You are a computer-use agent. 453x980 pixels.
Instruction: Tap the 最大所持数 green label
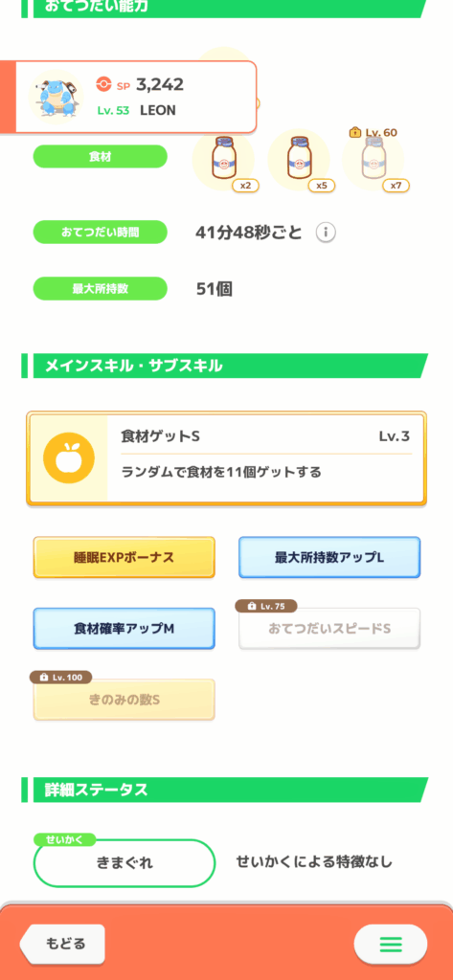[x=101, y=289]
